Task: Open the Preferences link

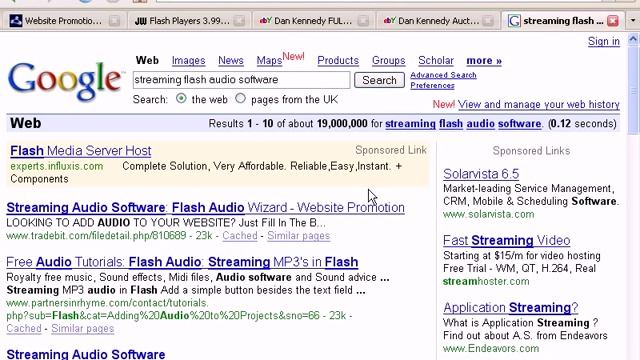Action: [x=432, y=85]
